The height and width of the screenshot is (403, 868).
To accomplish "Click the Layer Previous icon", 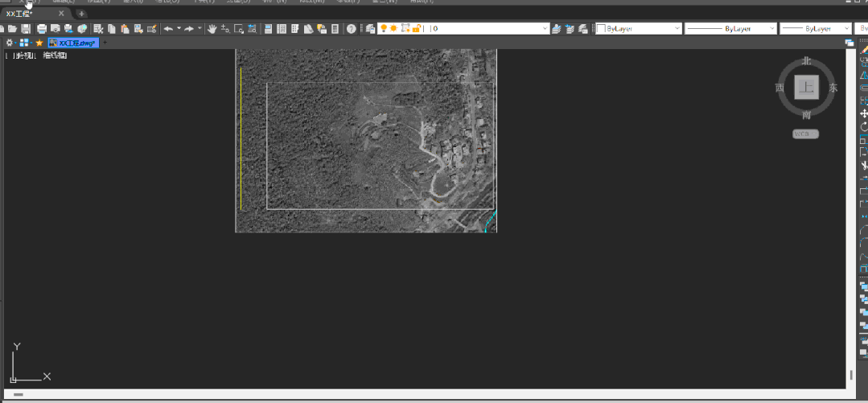I will pos(569,29).
